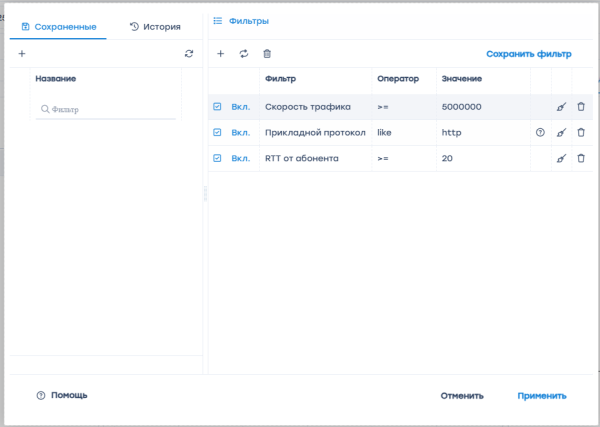Delete all filters using toolbar trash icon
The height and width of the screenshot is (427, 600).
pyautogui.click(x=266, y=54)
